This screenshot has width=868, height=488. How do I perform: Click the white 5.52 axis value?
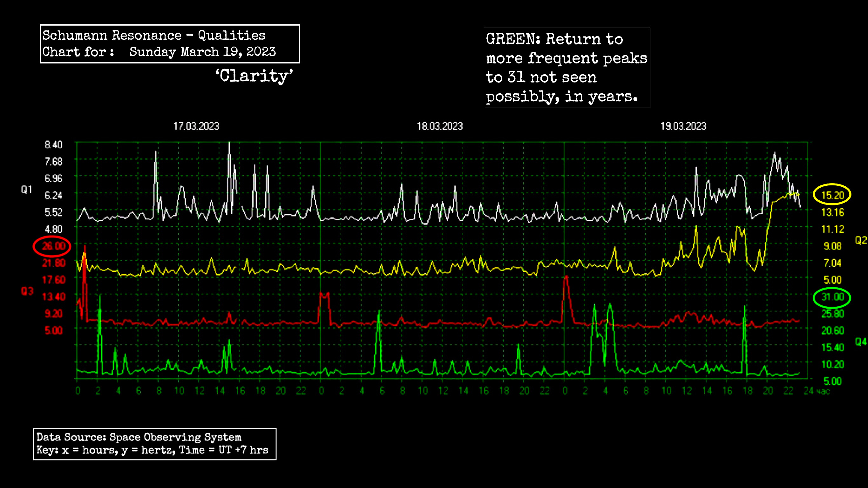[x=54, y=212]
